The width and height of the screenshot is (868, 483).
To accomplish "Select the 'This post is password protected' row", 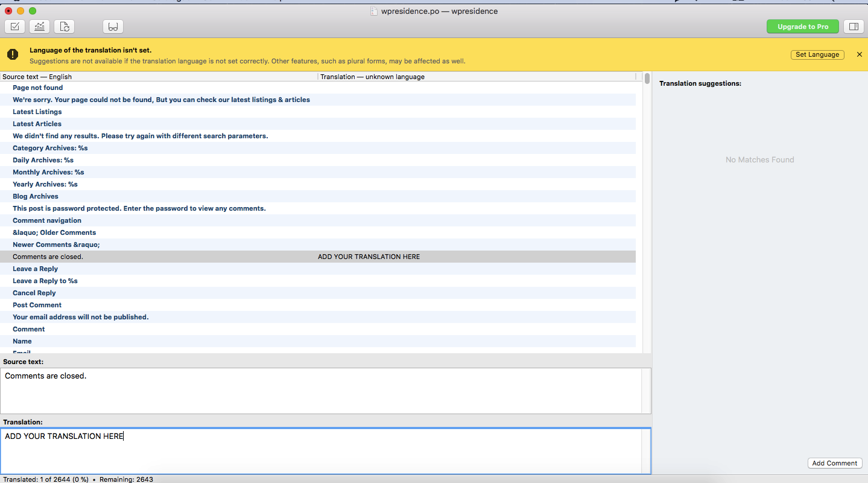I will (x=318, y=208).
